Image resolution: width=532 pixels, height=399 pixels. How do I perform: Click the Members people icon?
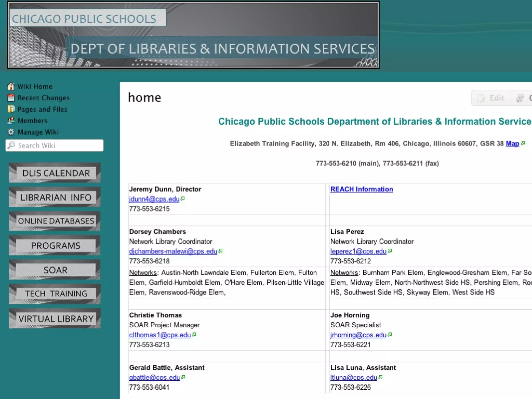11,121
